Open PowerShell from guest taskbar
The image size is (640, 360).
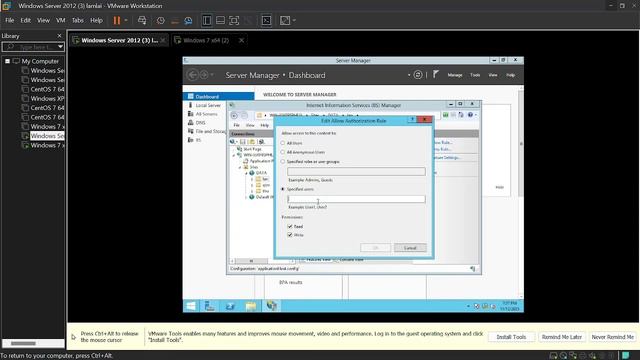point(230,306)
